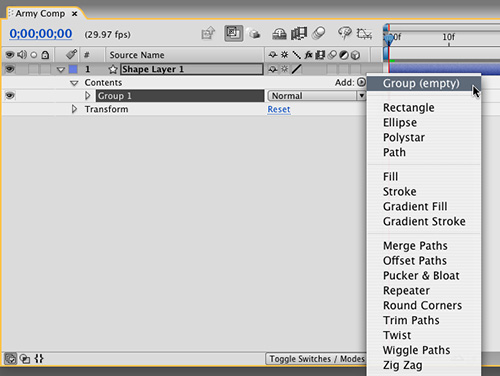Enable Motion Blur switch in toolbar

318,33
